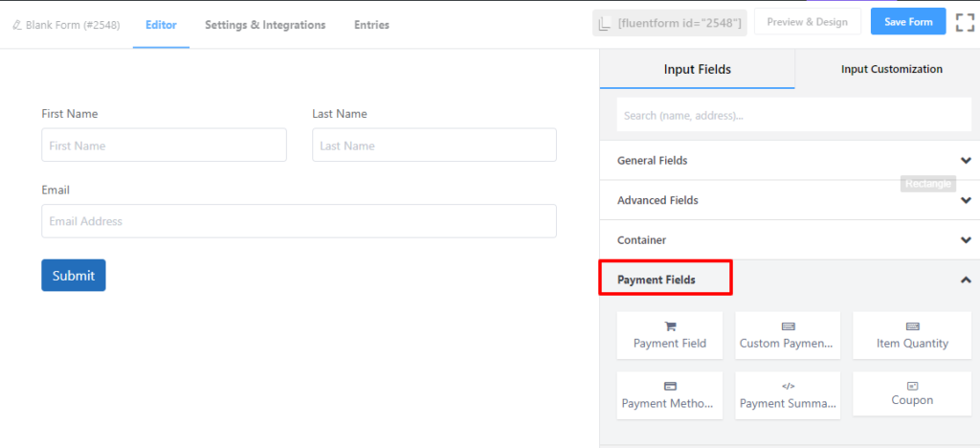This screenshot has height=448, width=980.
Task: Click the Payment Fields section header
Action: tap(790, 280)
